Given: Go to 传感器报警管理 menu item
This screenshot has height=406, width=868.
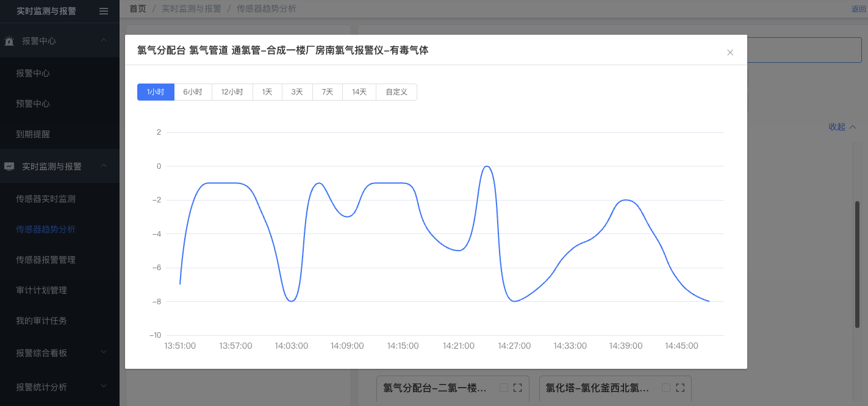Looking at the screenshot, I should pyautogui.click(x=46, y=260).
